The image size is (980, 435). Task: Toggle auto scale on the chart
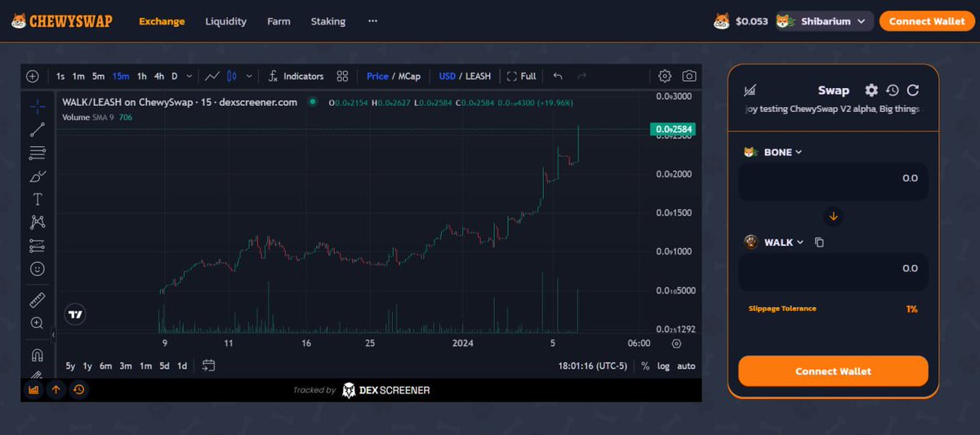[686, 366]
